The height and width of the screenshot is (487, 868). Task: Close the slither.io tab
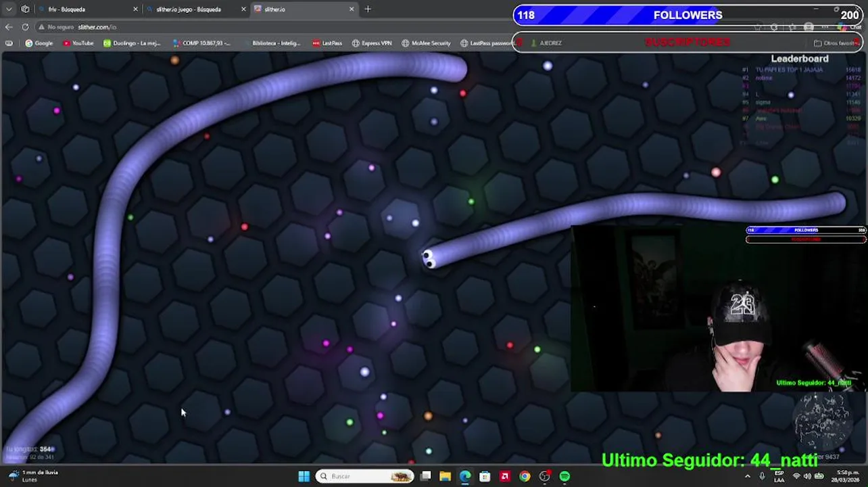pyautogui.click(x=352, y=9)
